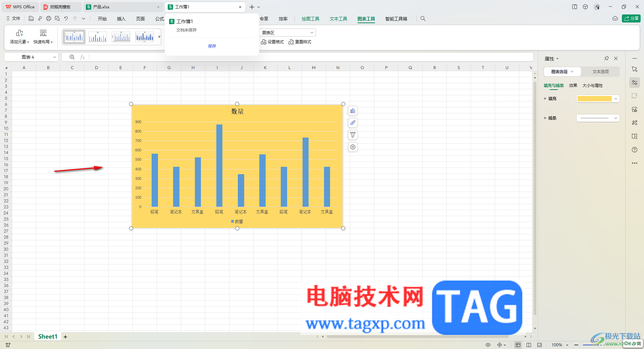The image size is (644, 349).
Task: Click the Print icon in quick toolbar
Action: (x=49, y=19)
